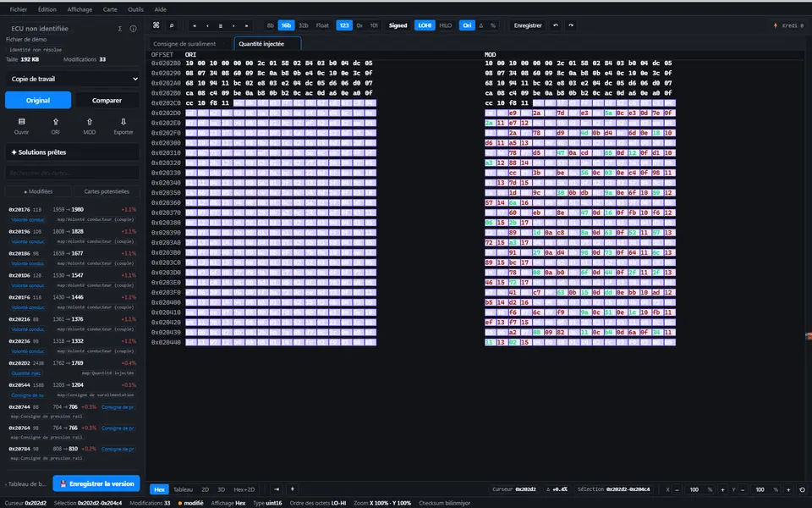Screen dimensions: 812x508
Task: Click the sigma checksum icon
Action: [x=119, y=29]
